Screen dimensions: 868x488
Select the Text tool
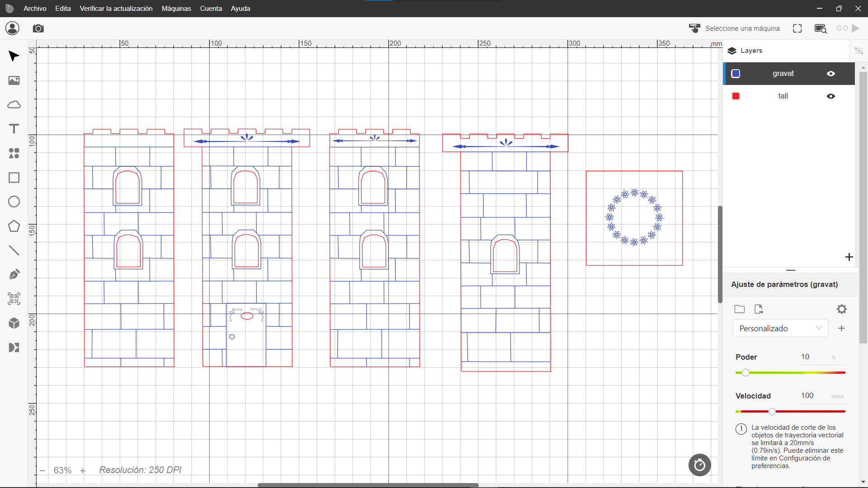(14, 129)
